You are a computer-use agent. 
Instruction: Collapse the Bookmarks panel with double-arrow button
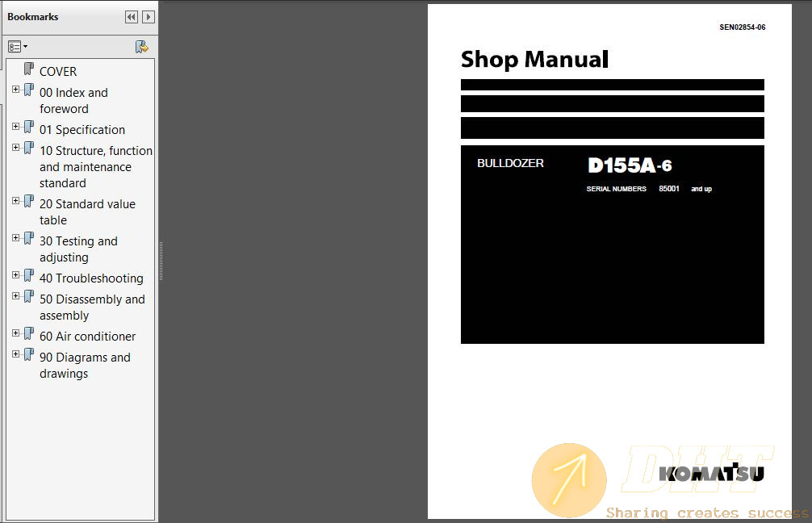[x=132, y=17]
